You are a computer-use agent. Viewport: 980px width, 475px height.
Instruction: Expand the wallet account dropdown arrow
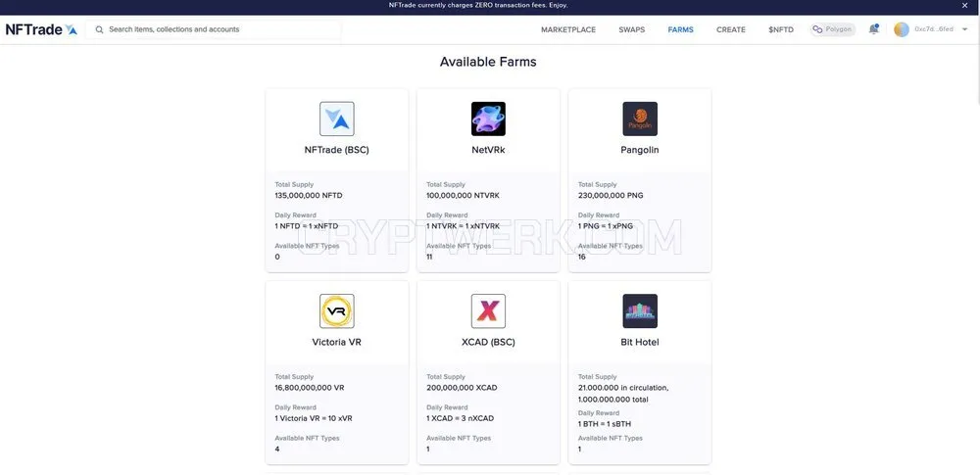(x=965, y=29)
